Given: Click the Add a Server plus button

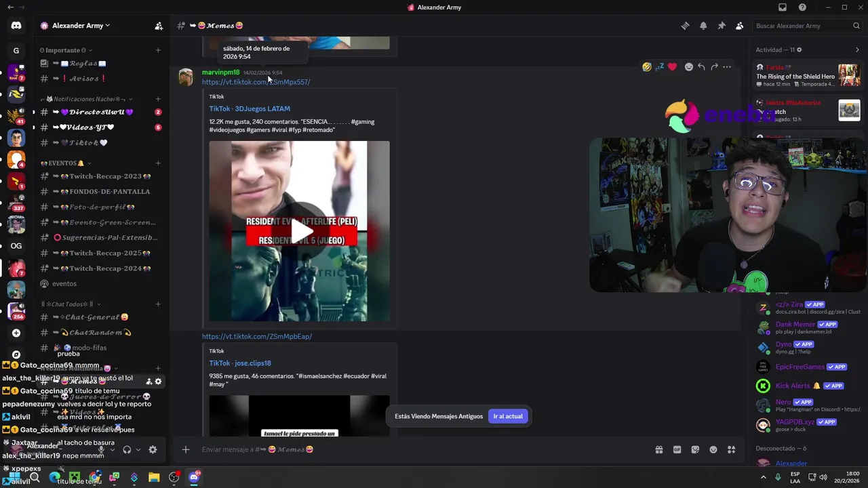Looking at the screenshot, I should tap(16, 333).
